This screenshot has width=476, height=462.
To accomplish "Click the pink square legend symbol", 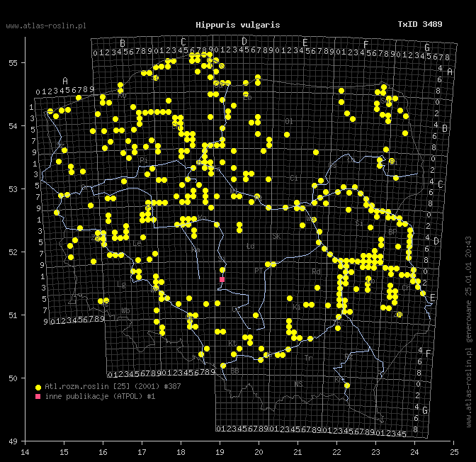I will (x=38, y=396).
